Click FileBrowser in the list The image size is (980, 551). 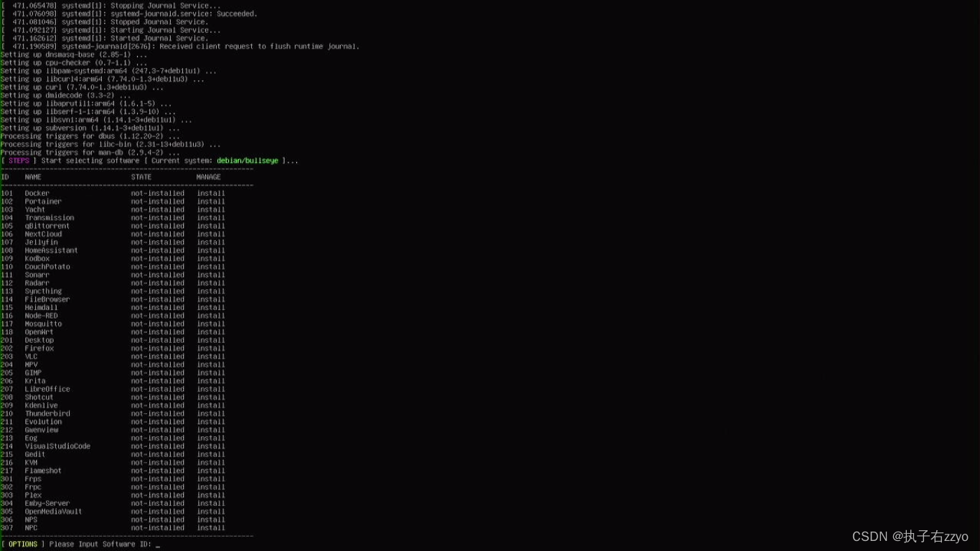click(x=47, y=299)
